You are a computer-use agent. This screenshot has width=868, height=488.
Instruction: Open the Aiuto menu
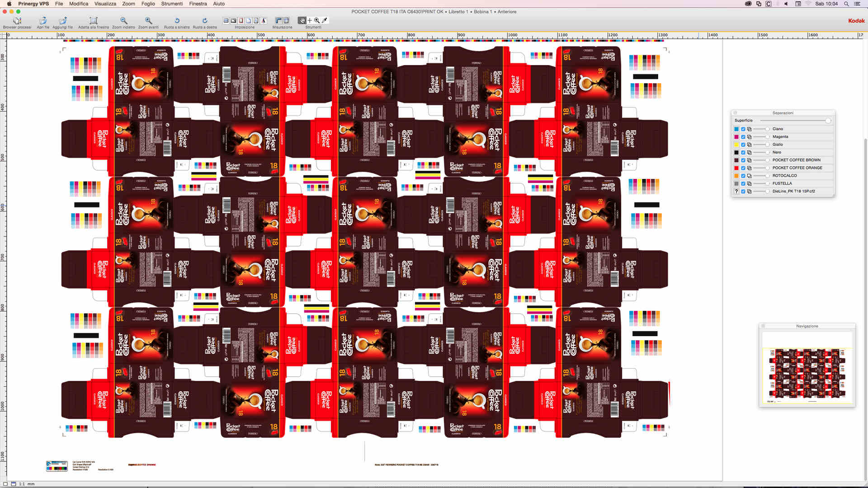tap(219, 4)
